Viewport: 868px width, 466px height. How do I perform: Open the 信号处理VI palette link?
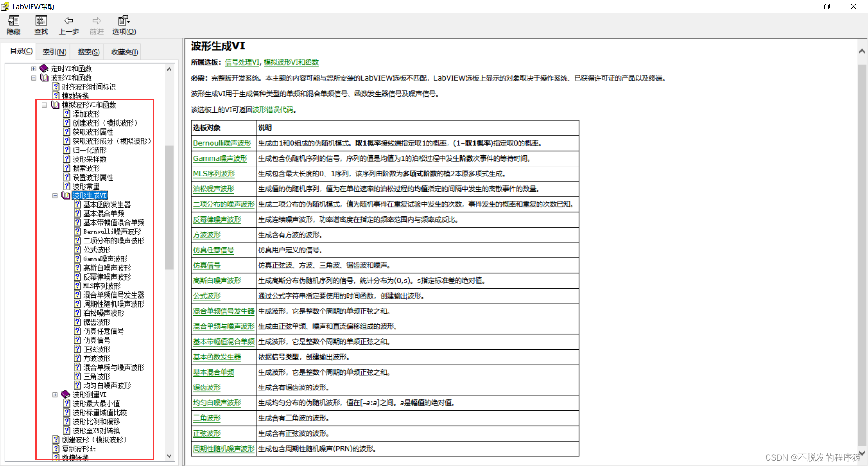242,62
